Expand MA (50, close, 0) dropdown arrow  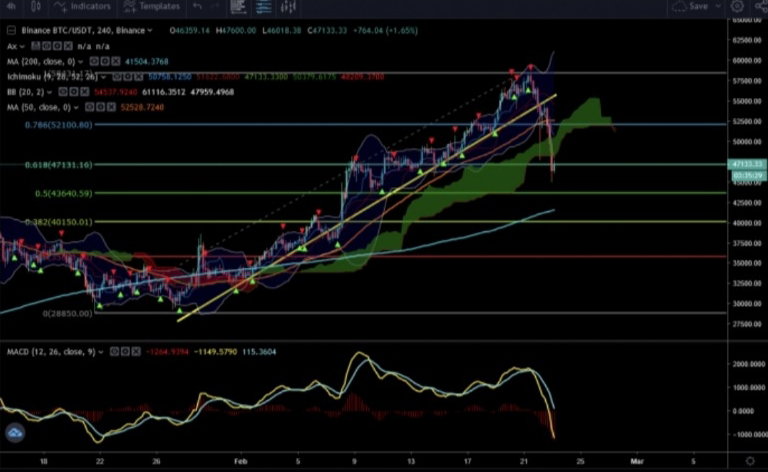tap(76, 107)
